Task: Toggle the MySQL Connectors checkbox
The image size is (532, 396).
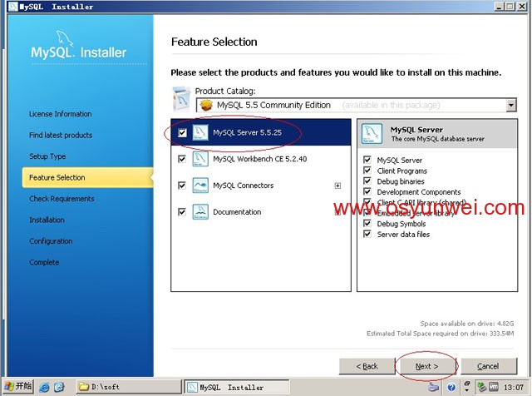Action: (182, 186)
